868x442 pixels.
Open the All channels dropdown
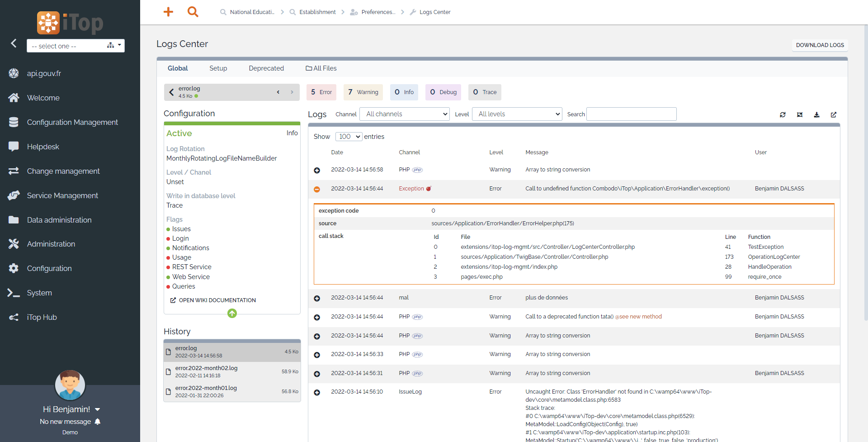405,114
